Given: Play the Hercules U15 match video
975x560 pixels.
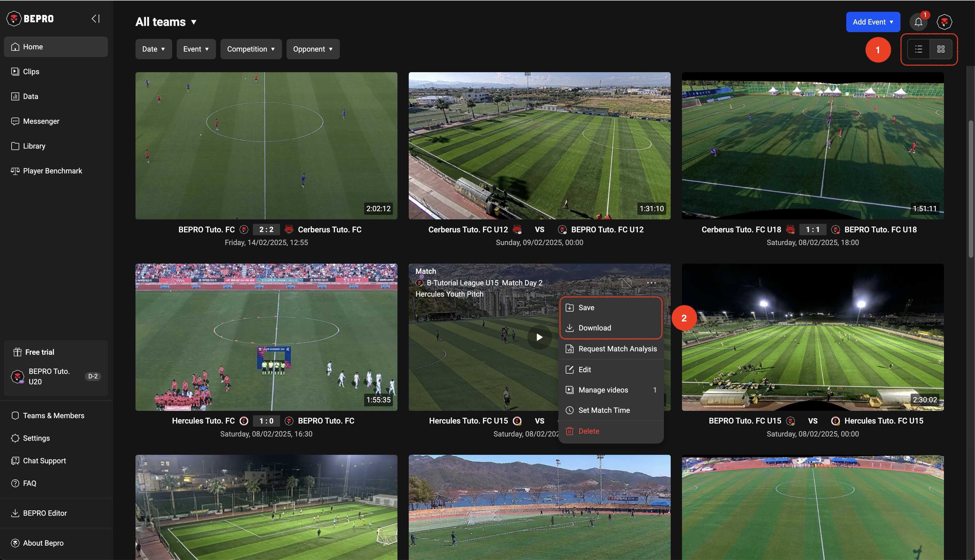Looking at the screenshot, I should click(539, 337).
